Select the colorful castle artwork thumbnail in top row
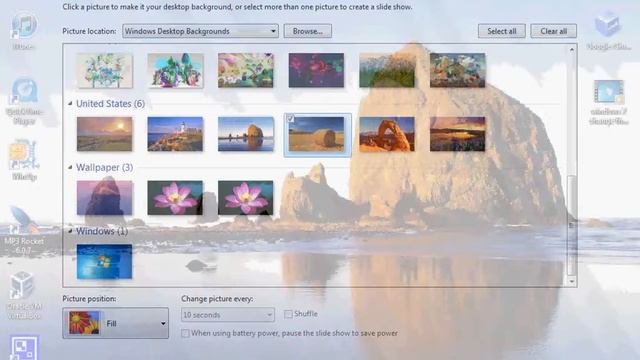This screenshot has height=360, width=640. tap(175, 70)
